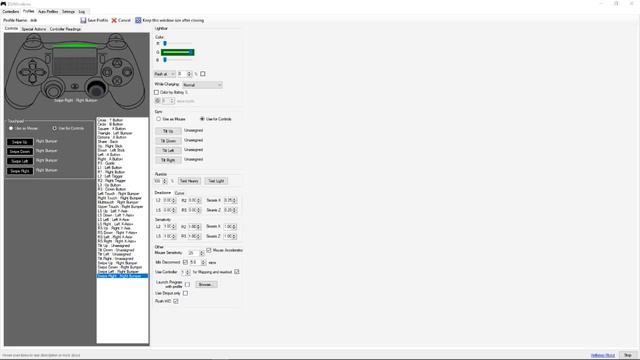Switch to Controller Readings tab

click(65, 29)
